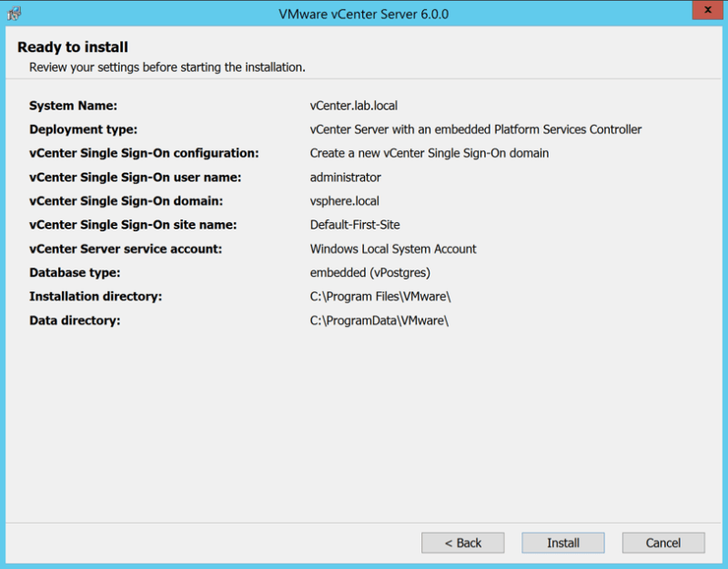The image size is (728, 569).
Task: Go back with the Back button
Action: click(462, 543)
